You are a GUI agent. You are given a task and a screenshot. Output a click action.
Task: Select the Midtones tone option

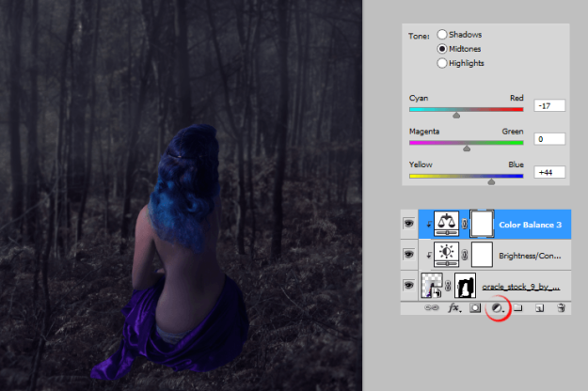coord(442,49)
